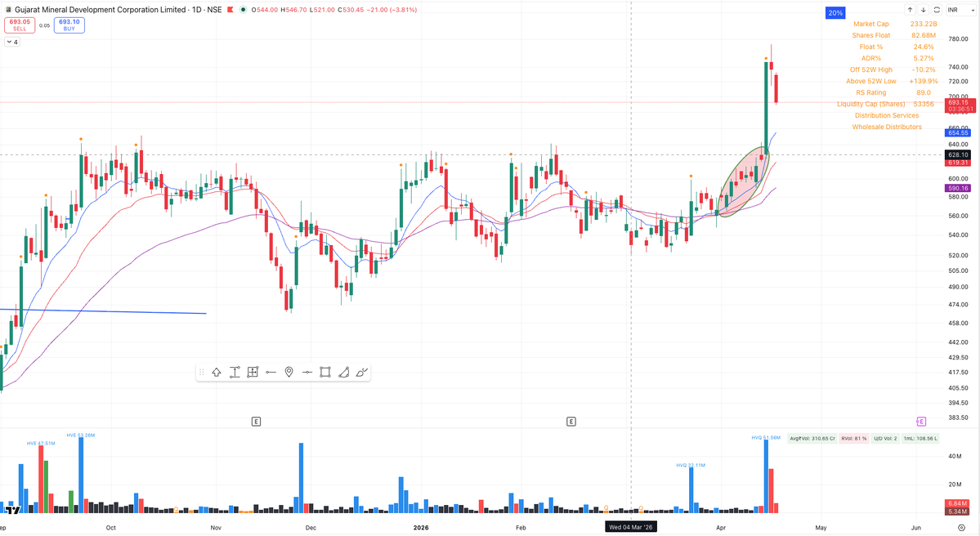Select the arc shape tool
The image size is (980, 536).
[x=343, y=373]
